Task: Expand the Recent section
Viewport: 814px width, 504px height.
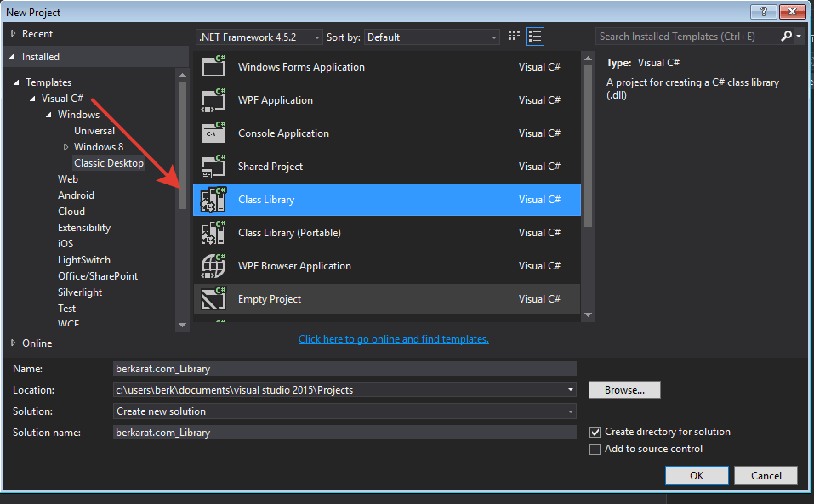Action: (14, 33)
